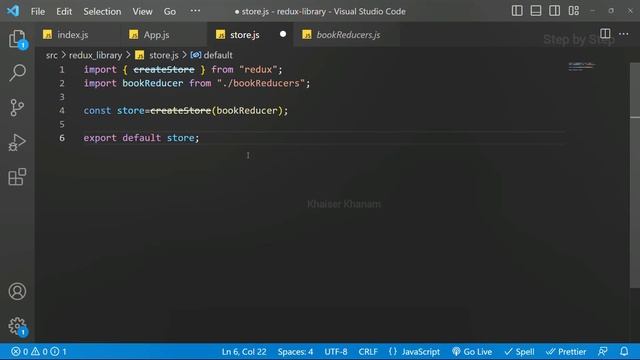The image size is (640, 360).
Task: Click the "redux" string on line 1
Action: pyautogui.click(x=258, y=69)
